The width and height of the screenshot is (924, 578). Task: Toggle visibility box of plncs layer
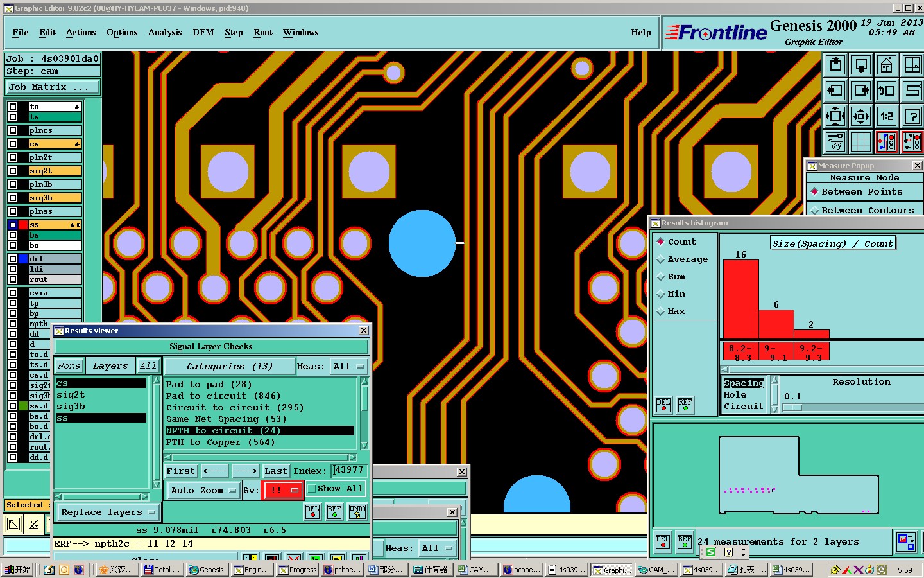(x=13, y=130)
